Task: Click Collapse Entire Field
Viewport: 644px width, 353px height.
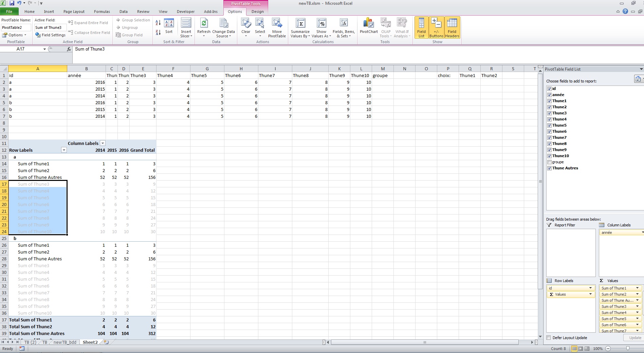Action: (89, 33)
